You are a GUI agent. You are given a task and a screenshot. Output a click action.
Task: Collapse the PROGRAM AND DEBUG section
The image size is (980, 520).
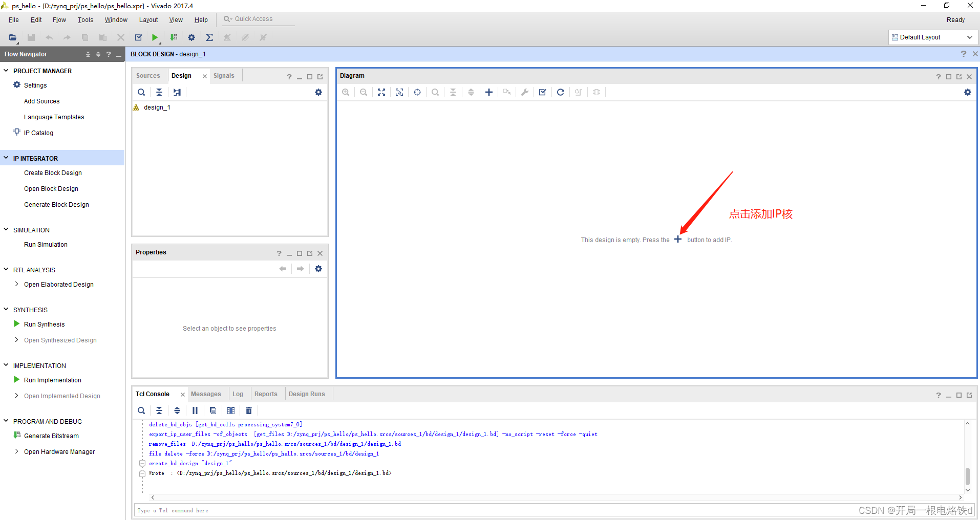pyautogui.click(x=6, y=421)
